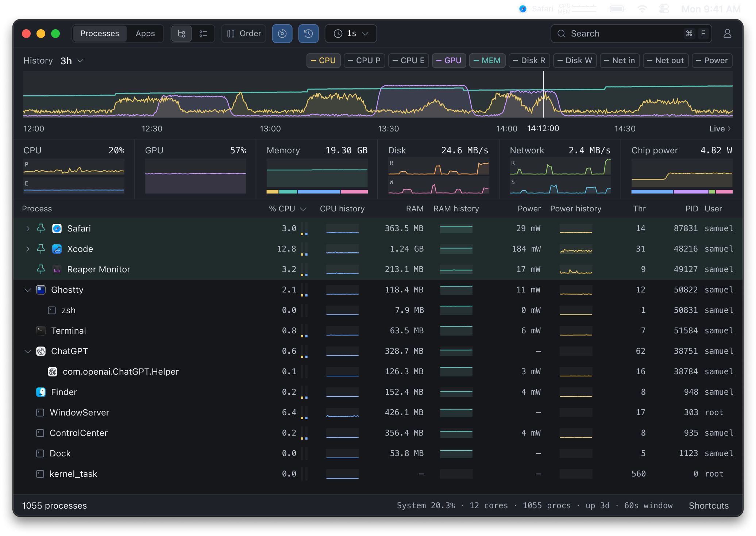Toggle the GPU series in history chart

click(449, 61)
